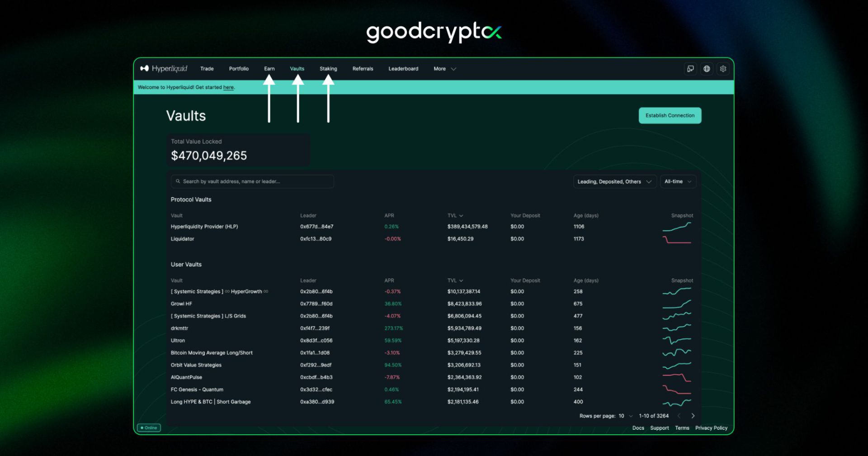Open the HLP vault snapshot chart
The width and height of the screenshot is (868, 456).
pyautogui.click(x=677, y=227)
